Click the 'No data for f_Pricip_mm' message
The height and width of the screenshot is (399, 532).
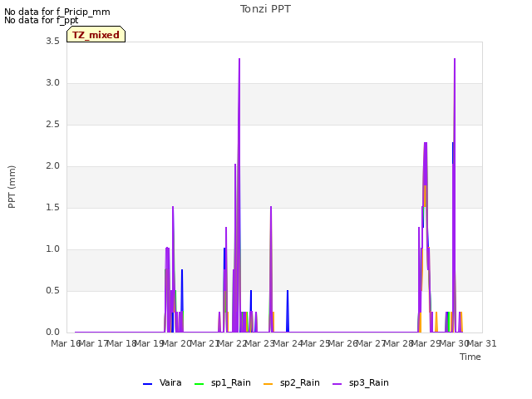[x=57, y=12]
